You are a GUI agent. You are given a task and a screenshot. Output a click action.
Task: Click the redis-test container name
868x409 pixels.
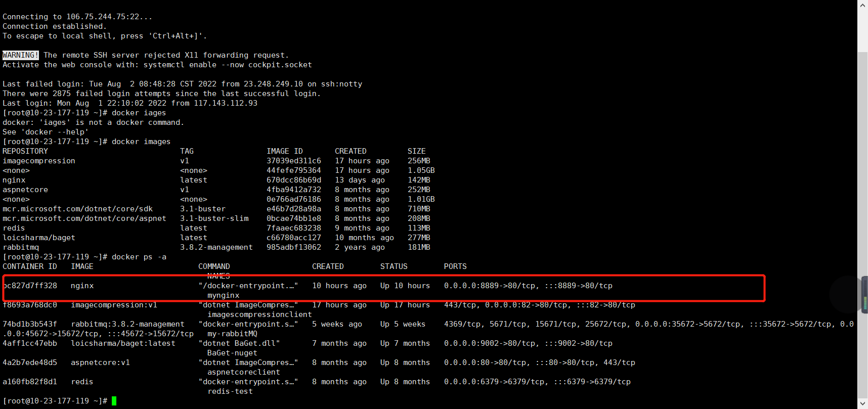(x=230, y=391)
